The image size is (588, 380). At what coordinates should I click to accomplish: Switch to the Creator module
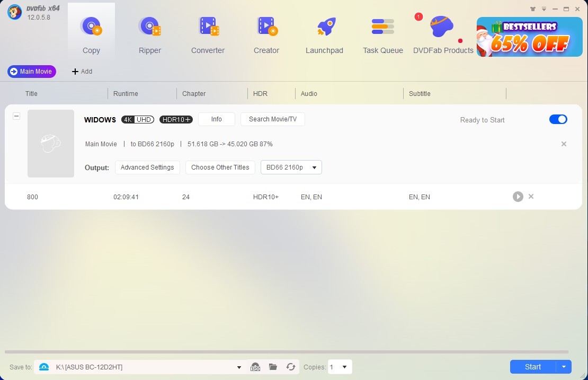(266, 34)
